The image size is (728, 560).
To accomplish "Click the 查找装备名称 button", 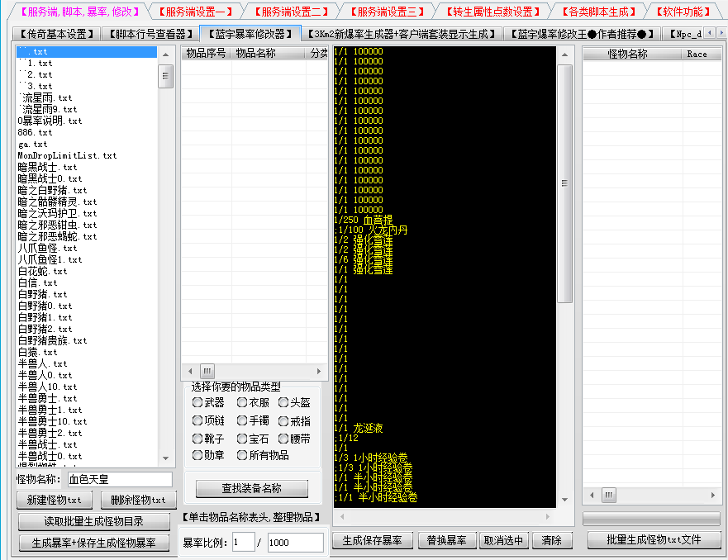I will (x=252, y=489).
